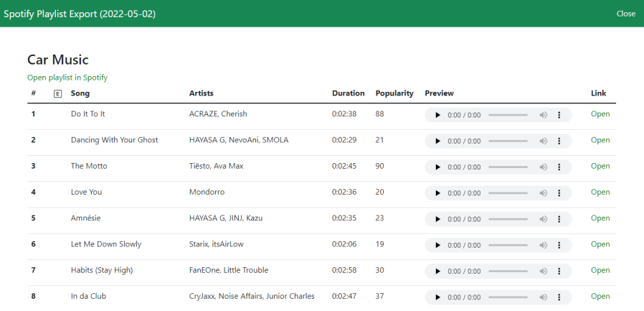Image resolution: width=644 pixels, height=311 pixels.
Task: Play the Dancing With Your Ghost preview
Action: (x=437, y=141)
